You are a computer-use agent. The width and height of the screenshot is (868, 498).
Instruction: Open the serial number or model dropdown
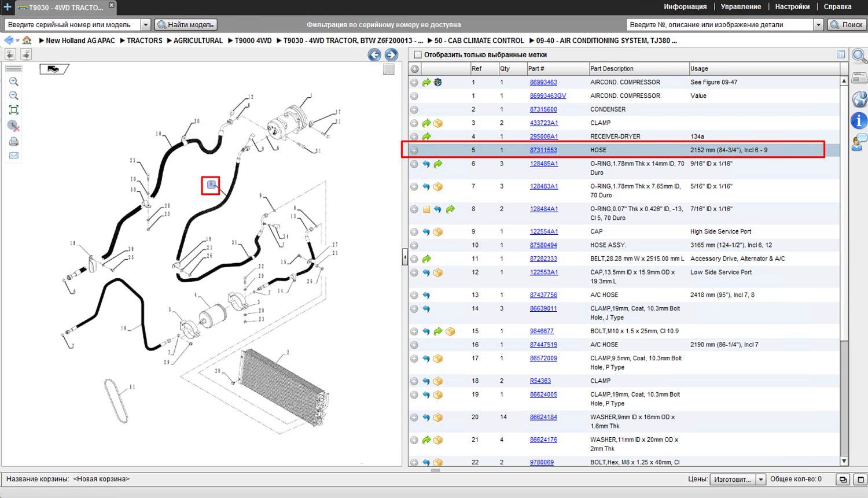tap(146, 25)
